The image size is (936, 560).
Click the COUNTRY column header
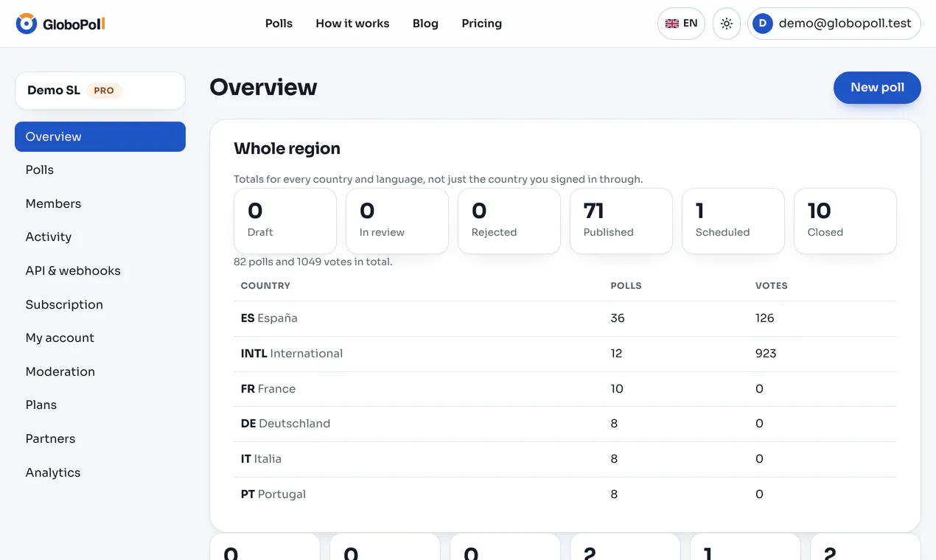(265, 286)
